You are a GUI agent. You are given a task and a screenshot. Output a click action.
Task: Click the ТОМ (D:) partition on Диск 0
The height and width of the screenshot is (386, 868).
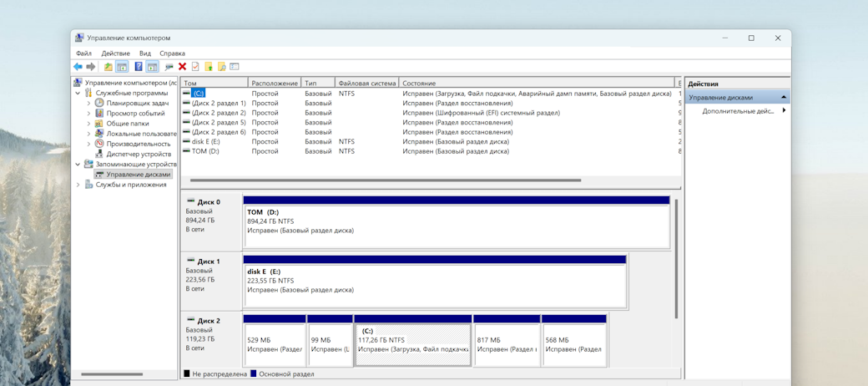457,222
